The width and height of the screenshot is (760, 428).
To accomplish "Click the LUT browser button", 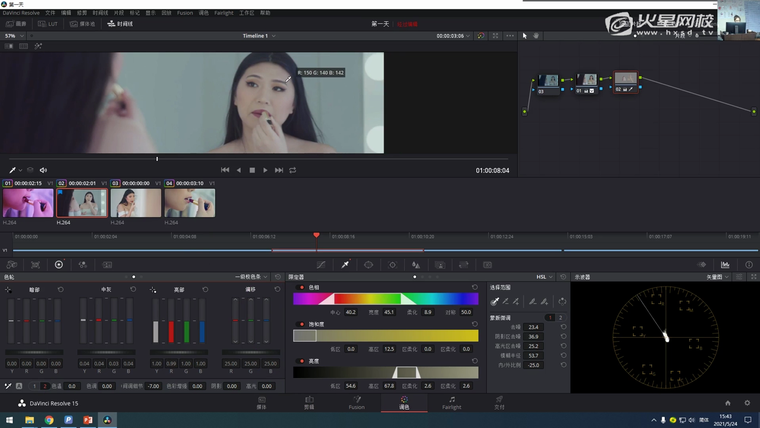I will tap(46, 23).
